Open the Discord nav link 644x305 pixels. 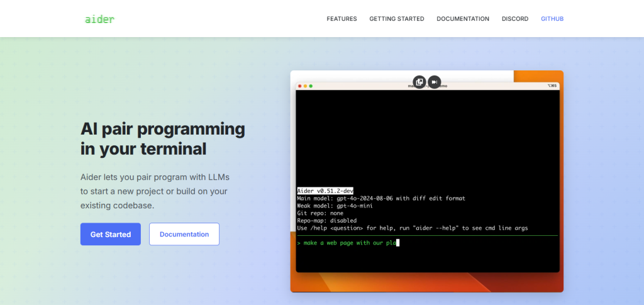[x=515, y=19]
